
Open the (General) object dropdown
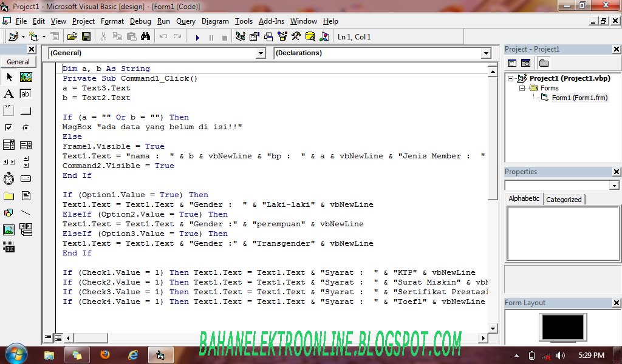point(261,53)
